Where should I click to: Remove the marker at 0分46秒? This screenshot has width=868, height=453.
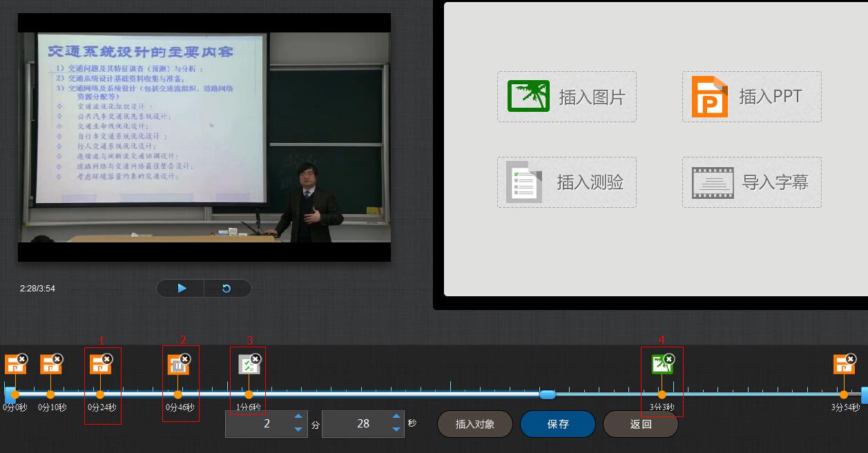coord(185,359)
